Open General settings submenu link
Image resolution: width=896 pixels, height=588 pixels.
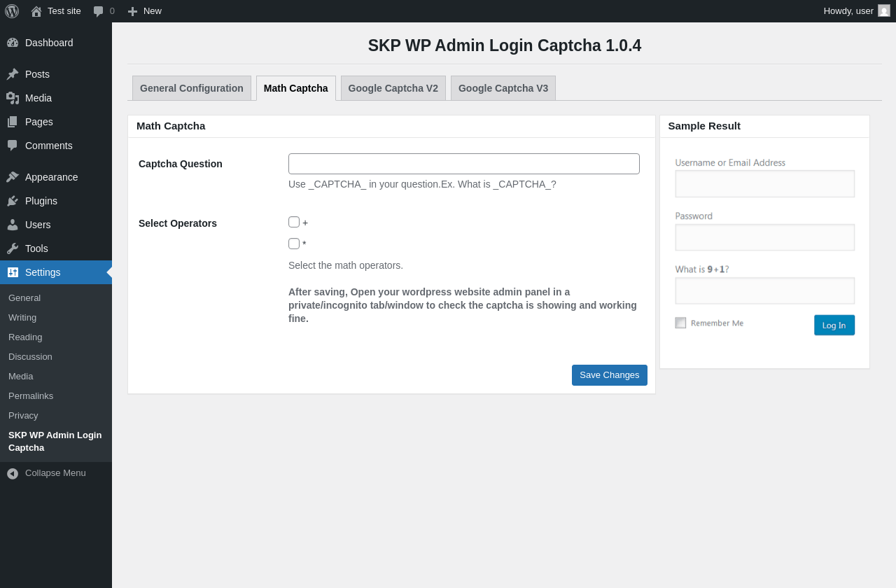(24, 298)
